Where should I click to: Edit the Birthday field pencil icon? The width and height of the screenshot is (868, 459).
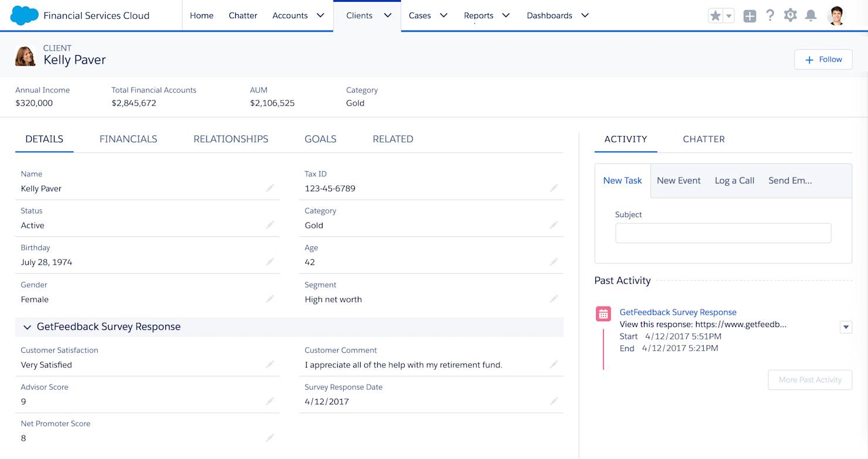(x=270, y=262)
